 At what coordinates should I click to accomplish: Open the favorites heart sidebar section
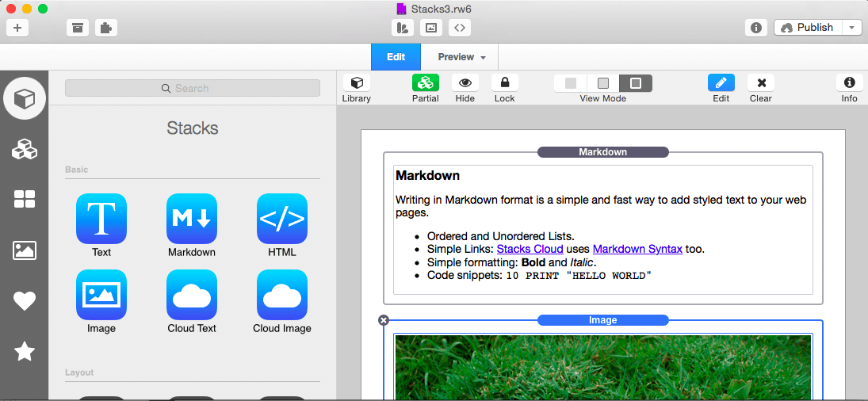[25, 301]
